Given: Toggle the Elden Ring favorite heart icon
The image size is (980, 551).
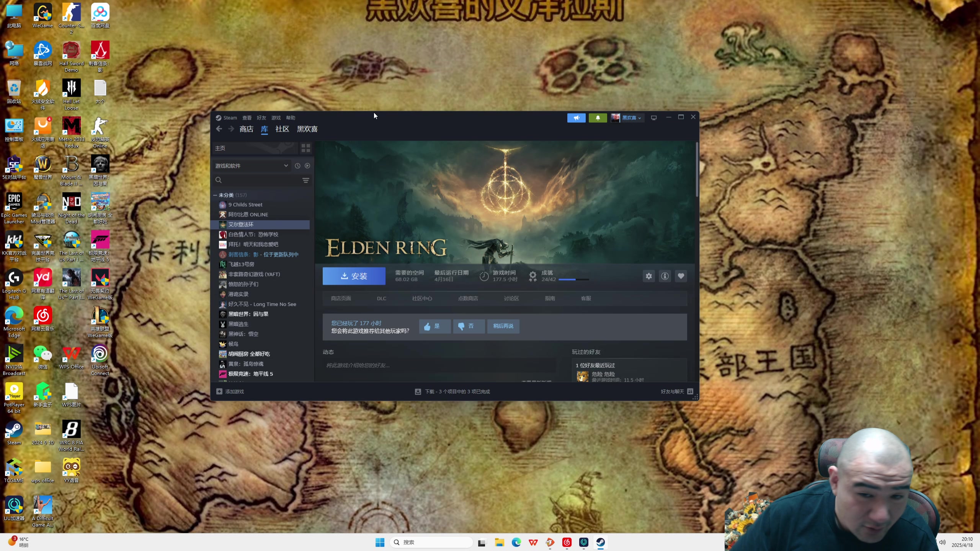Looking at the screenshot, I should click(x=681, y=276).
